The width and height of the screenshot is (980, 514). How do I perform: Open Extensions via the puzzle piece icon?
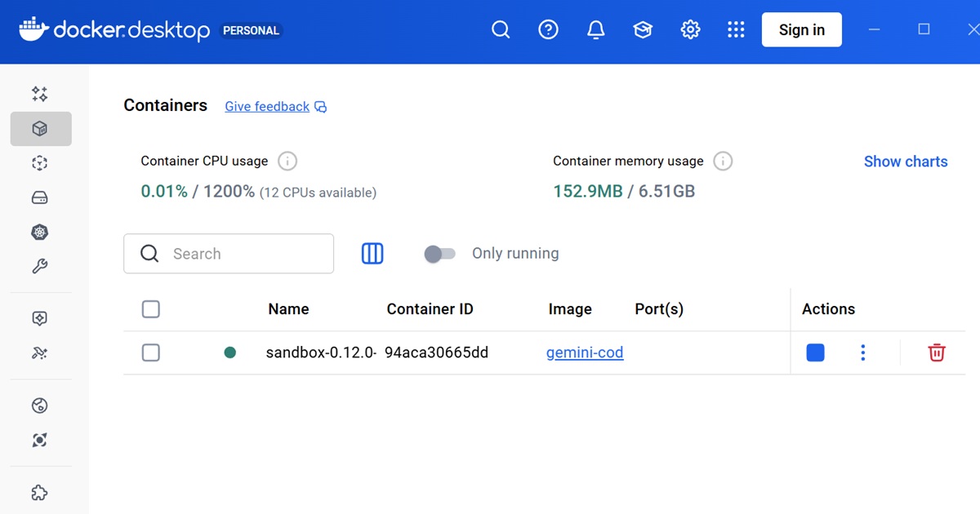(38, 492)
